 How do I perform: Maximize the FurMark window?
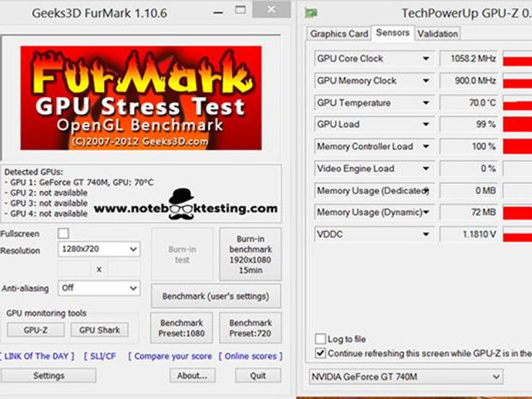tap(241, 10)
